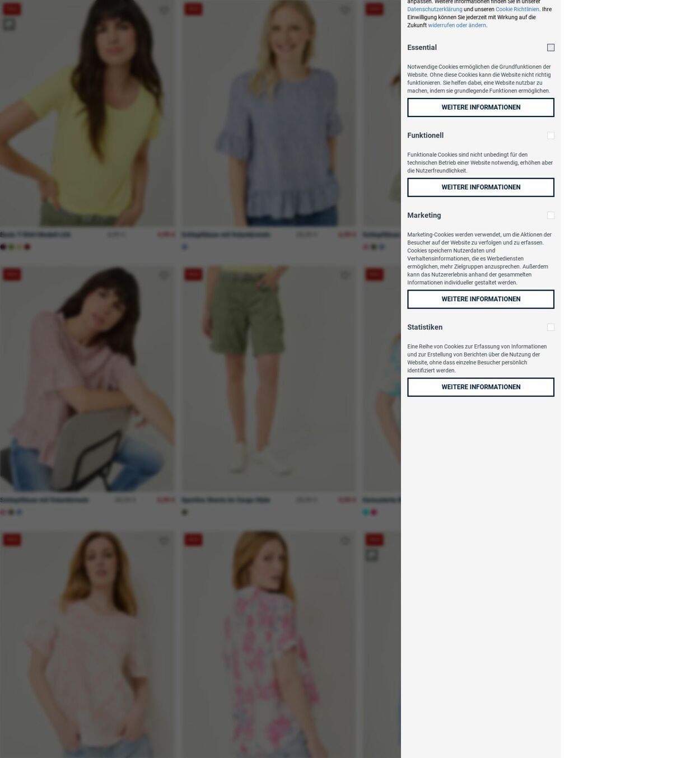This screenshot has height=758, width=700.
Task: Select the red color swatch under yellow T-shirt
Action: coord(27,247)
